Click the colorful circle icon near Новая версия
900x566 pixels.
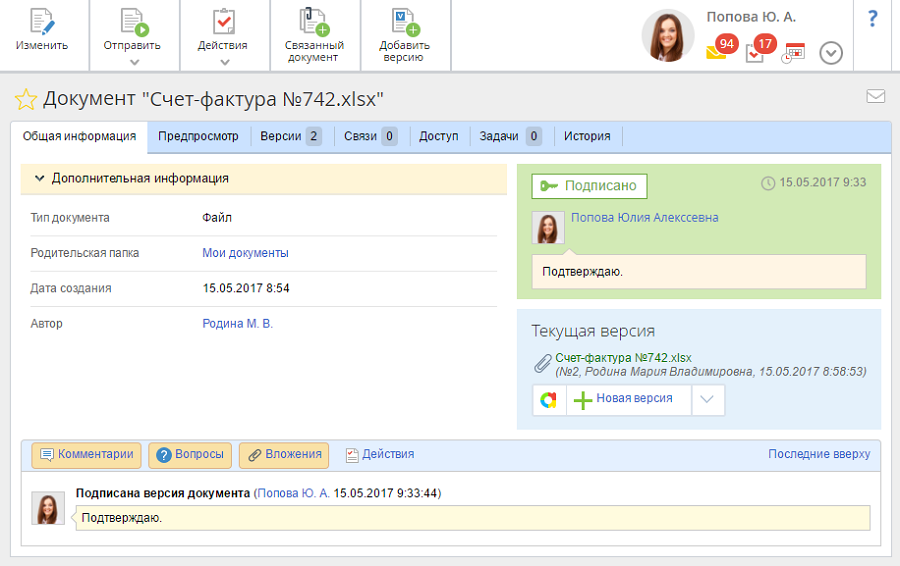549,400
